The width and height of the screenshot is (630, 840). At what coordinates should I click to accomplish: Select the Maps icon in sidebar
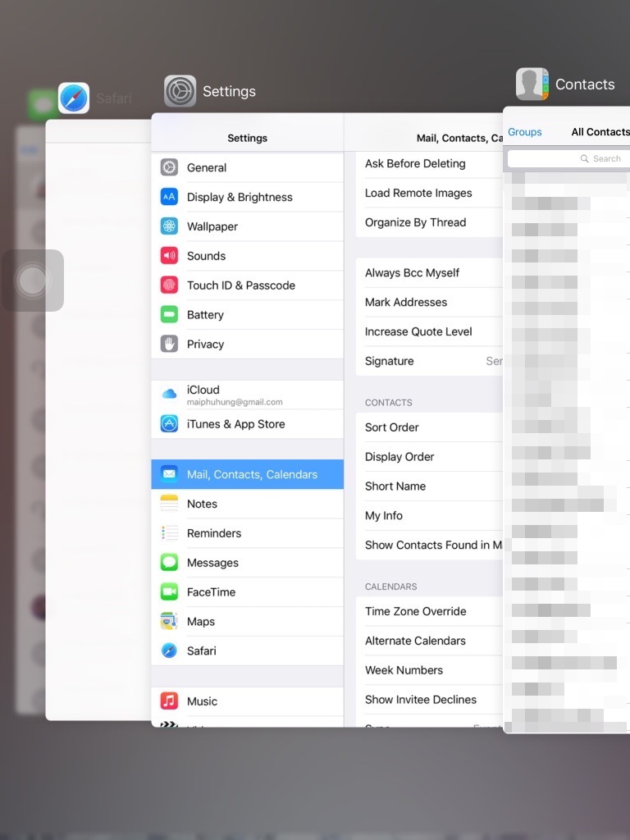170,622
